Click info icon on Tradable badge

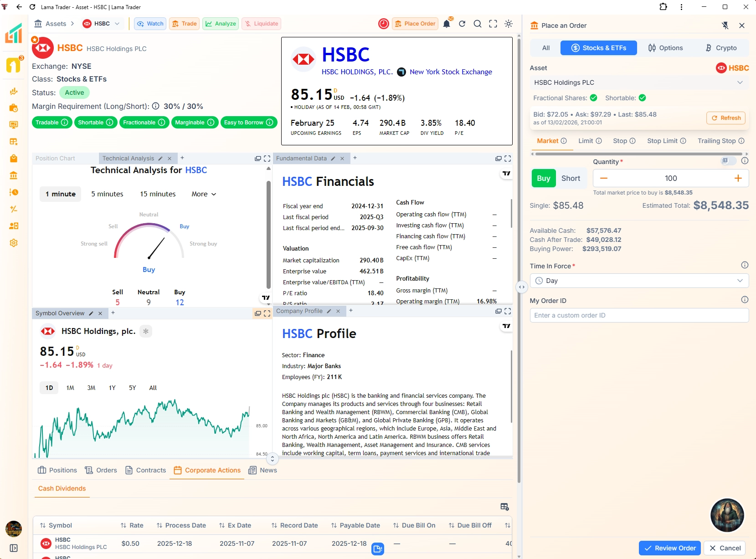65,123
